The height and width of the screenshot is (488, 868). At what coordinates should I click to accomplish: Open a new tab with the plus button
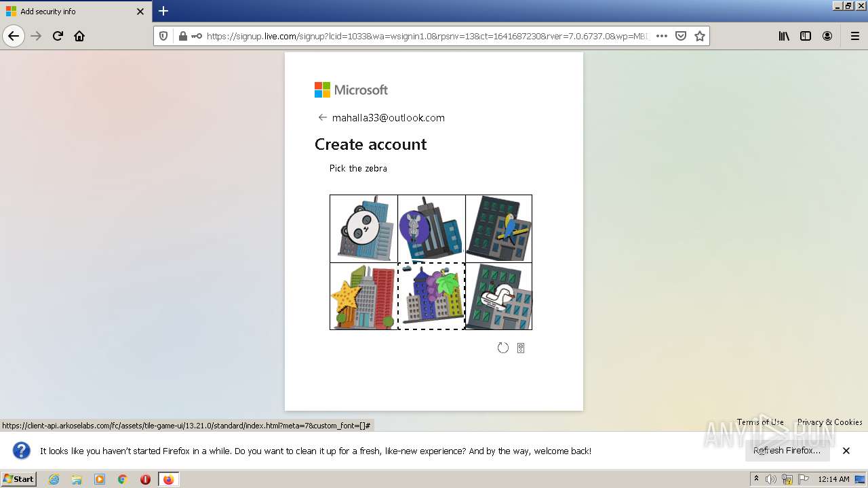[163, 11]
